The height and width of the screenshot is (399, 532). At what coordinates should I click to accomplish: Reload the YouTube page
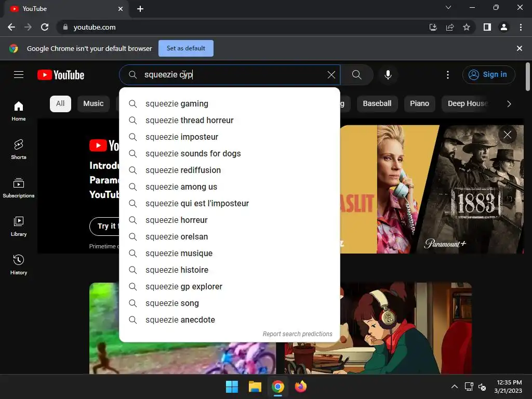click(45, 27)
